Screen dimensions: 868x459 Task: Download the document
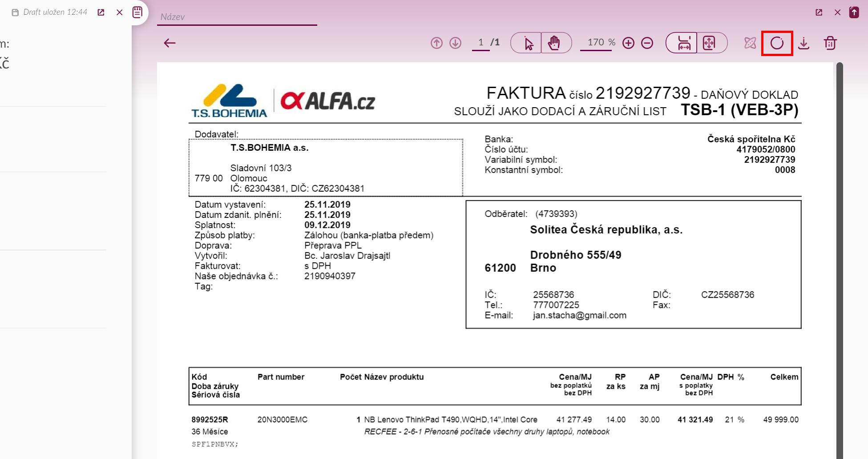(803, 43)
